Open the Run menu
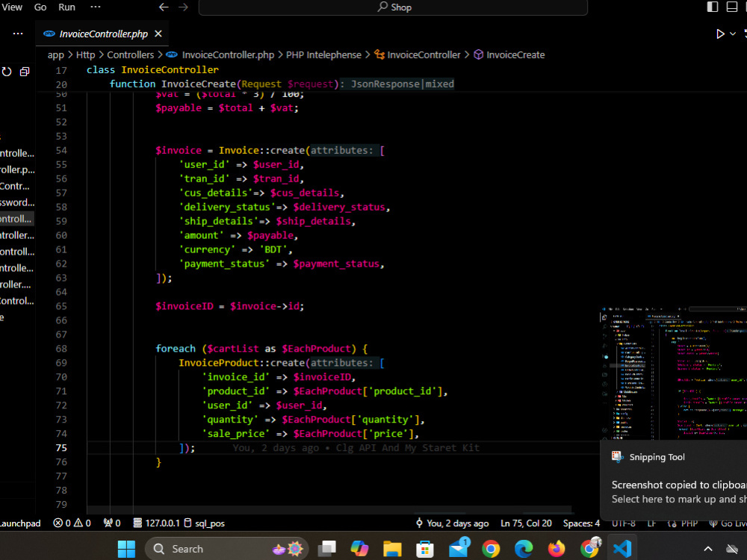This screenshot has height=560, width=747. 66,7
